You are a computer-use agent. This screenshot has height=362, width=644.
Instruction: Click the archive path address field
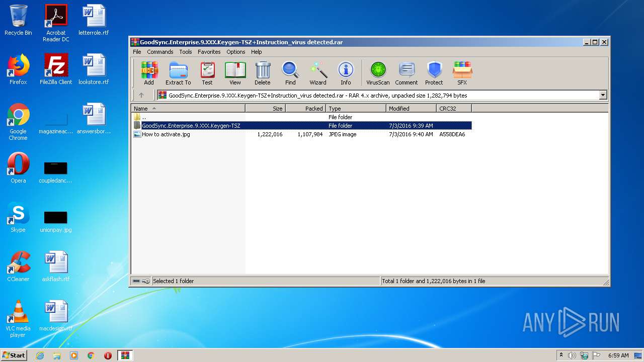(377, 95)
